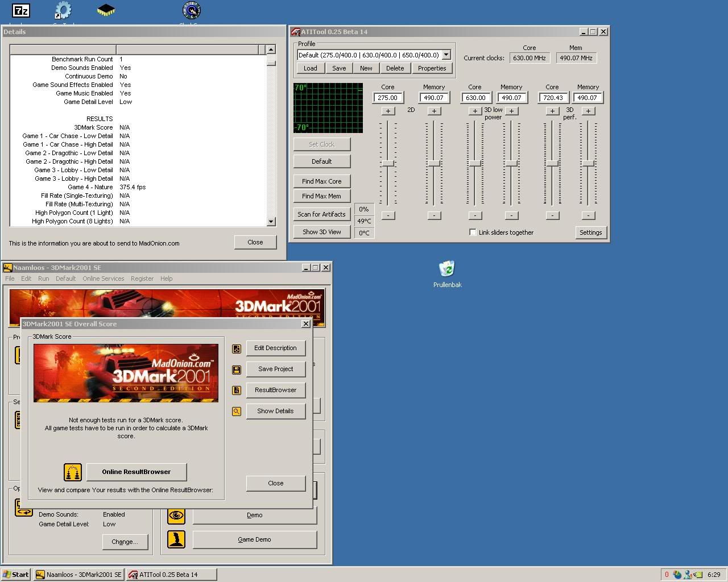Click the joystick icon beside Game Demo
This screenshot has width=728, height=582.
[x=176, y=539]
